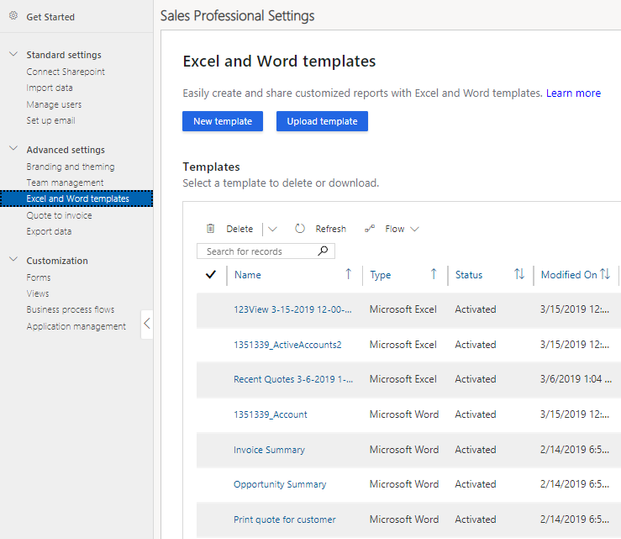Sort by Name column arrow
The width and height of the screenshot is (621, 539).
click(x=348, y=274)
